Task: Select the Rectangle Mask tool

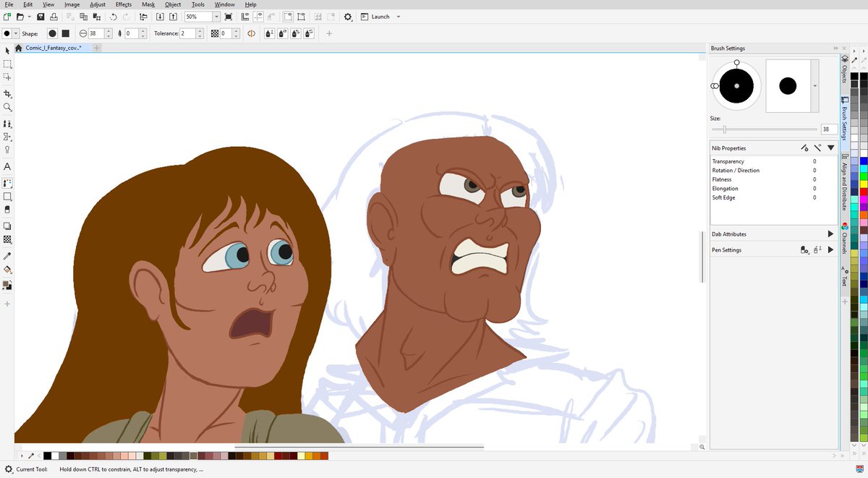Action: coord(7,64)
